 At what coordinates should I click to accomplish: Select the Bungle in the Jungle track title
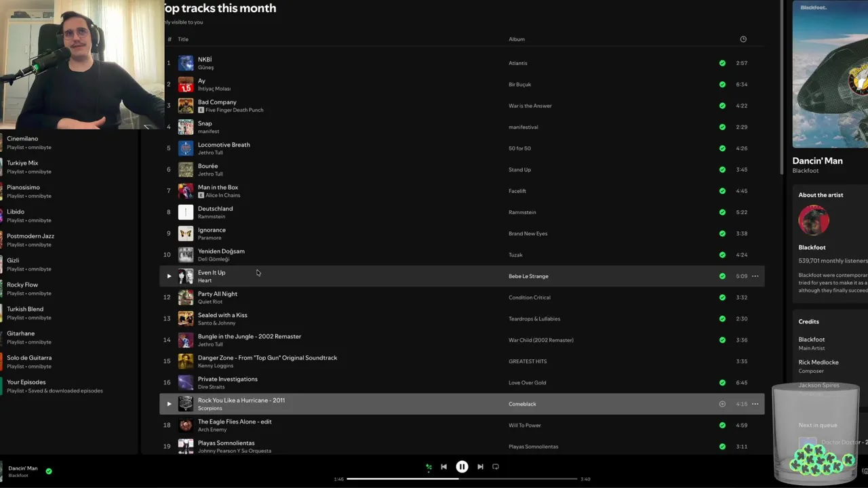[x=250, y=336]
